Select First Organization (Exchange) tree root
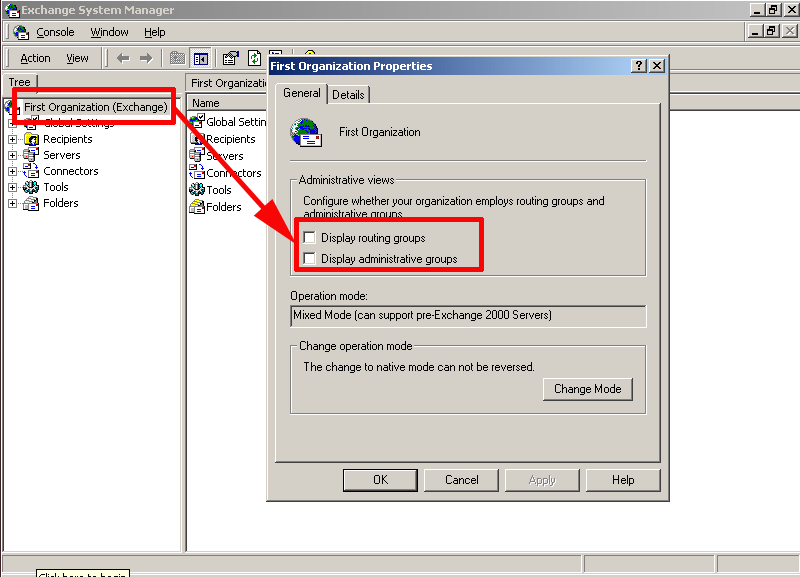800x577 pixels. click(x=96, y=107)
